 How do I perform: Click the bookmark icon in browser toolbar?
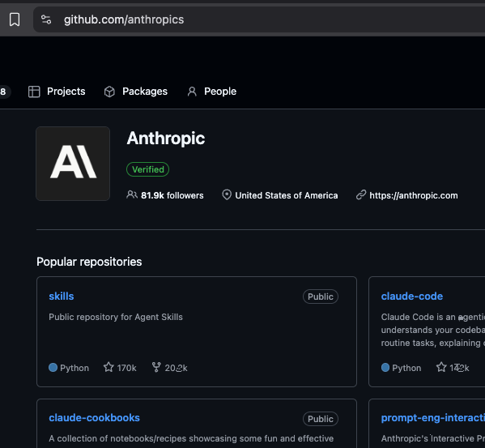click(x=15, y=19)
